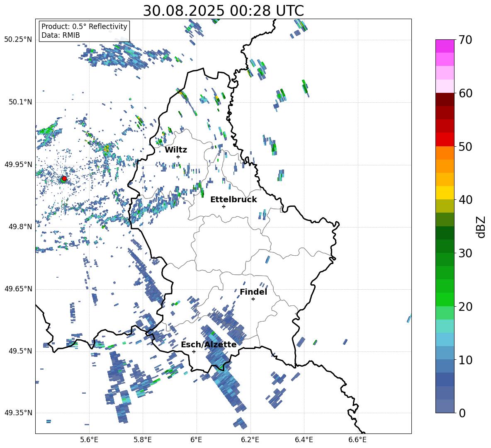Click the dBZ colorbar axis label
Viewport: 491px width, 448px height.
click(x=480, y=227)
